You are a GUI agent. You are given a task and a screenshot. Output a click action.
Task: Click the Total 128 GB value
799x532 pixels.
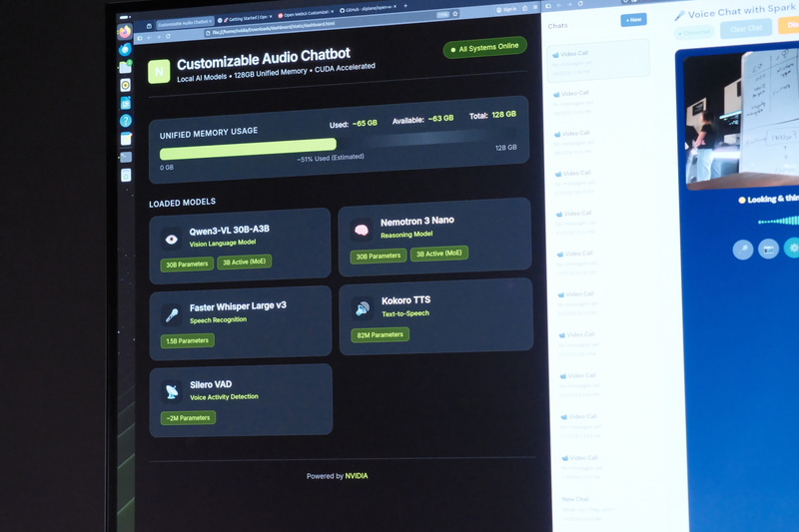pyautogui.click(x=504, y=115)
